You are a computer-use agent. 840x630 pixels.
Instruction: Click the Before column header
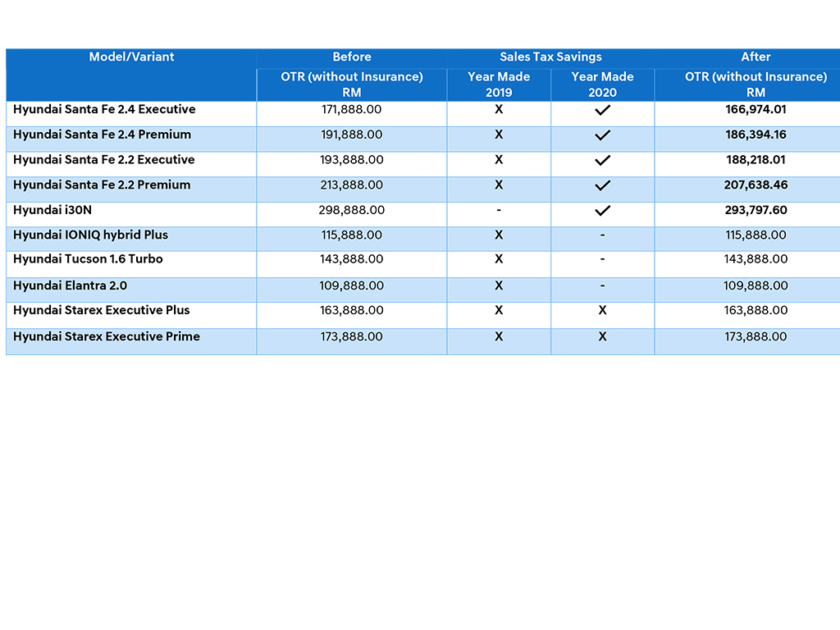(x=351, y=57)
